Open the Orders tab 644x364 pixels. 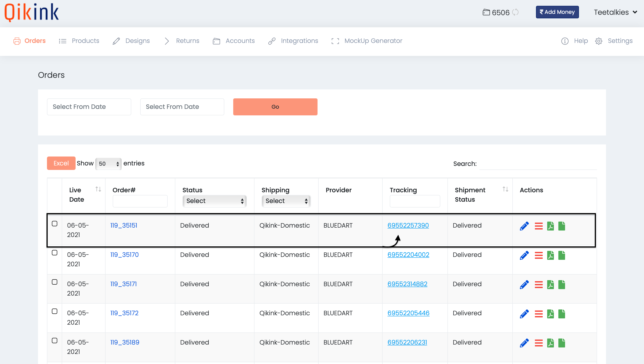click(35, 41)
